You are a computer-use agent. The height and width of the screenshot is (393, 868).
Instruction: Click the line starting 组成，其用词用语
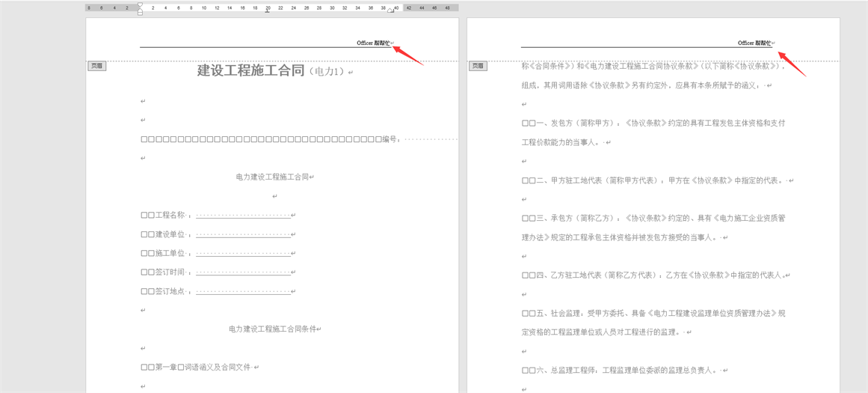click(x=644, y=86)
